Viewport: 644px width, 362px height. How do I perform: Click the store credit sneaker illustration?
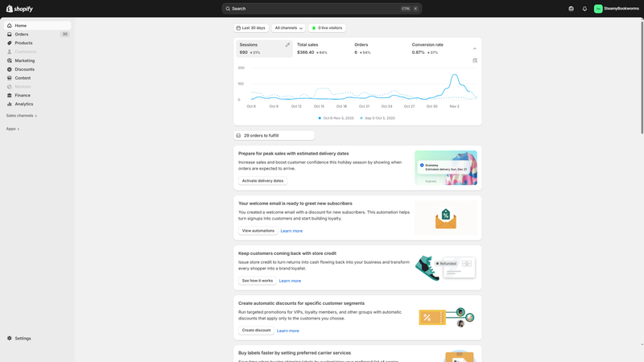click(446, 268)
